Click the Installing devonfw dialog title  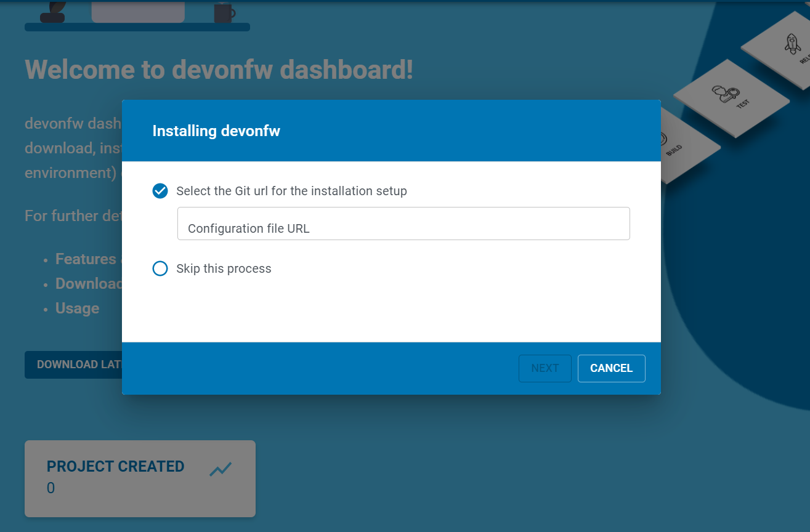216,131
